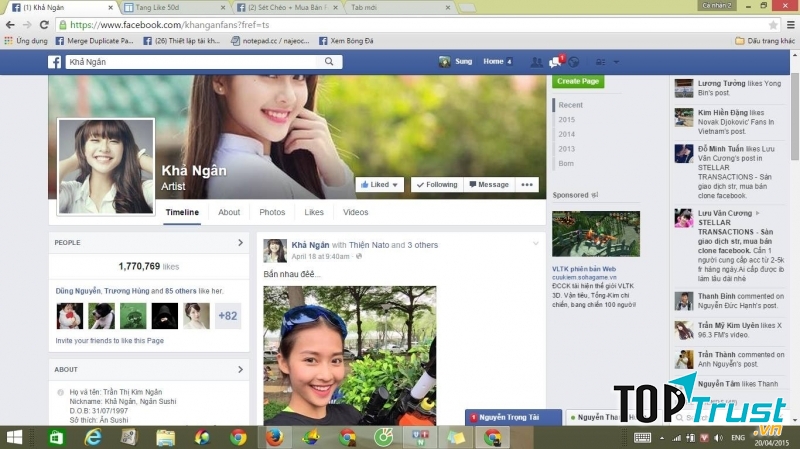Open the notepad.cc bookmark
Screen dimensions: 800x449
[270, 41]
